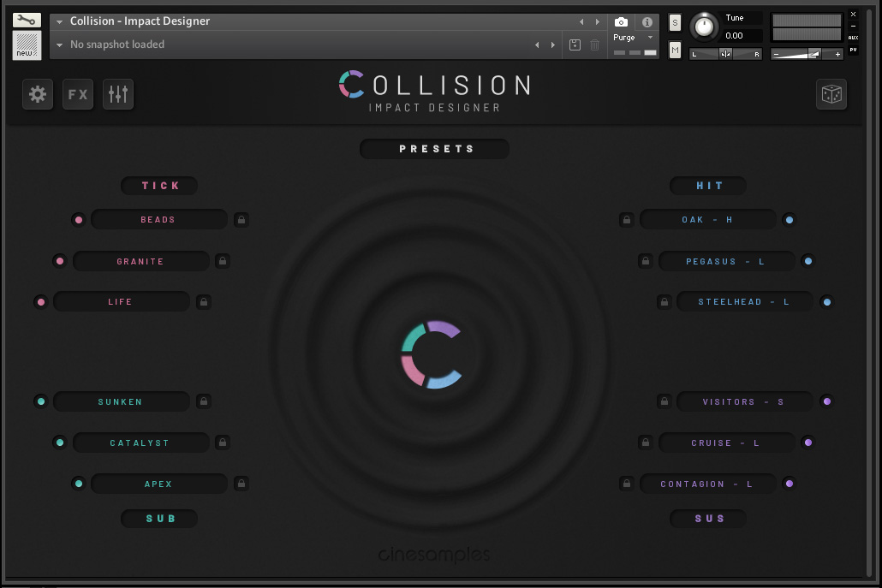Open the settings gear panel
Screen dimensions: 882x588
pyautogui.click(x=38, y=94)
